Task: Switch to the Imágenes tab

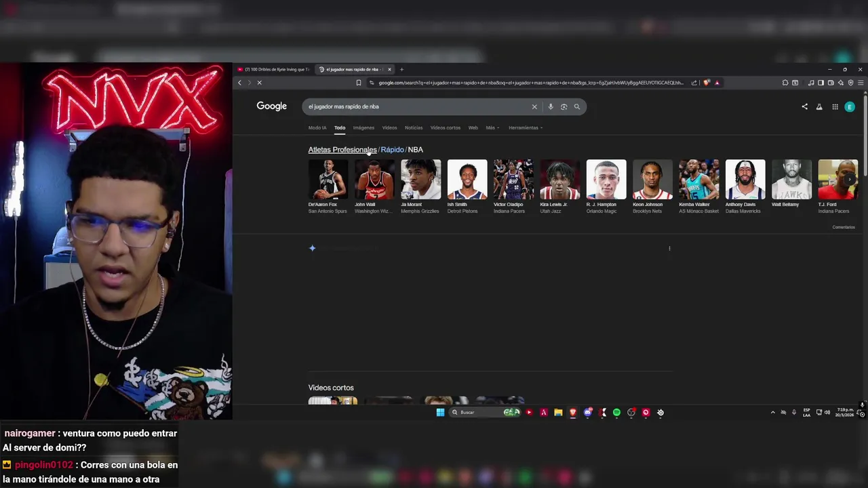Action: coord(363,127)
